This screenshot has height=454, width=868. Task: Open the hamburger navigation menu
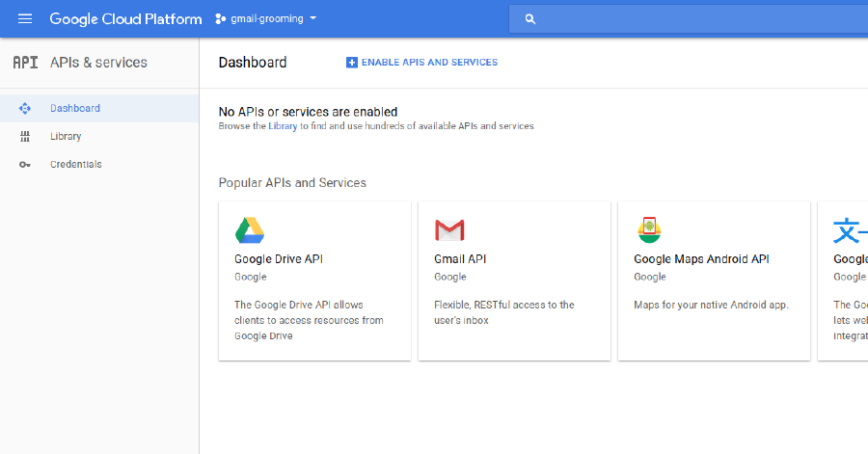coord(25,19)
